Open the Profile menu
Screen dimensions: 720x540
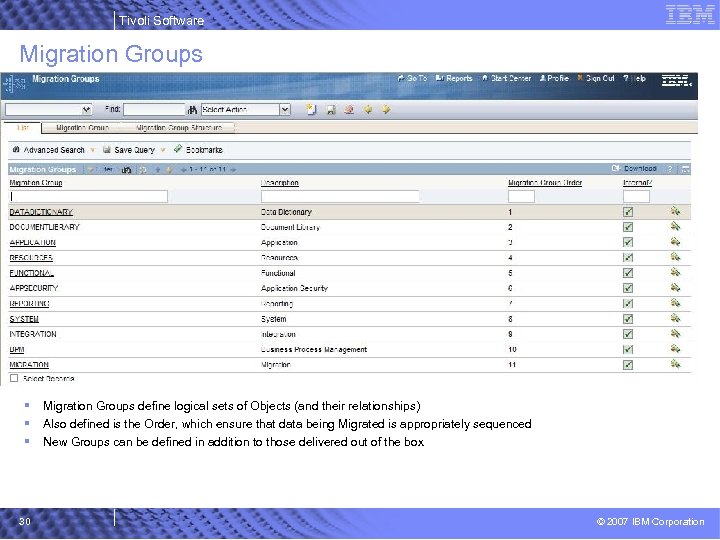tap(554, 79)
